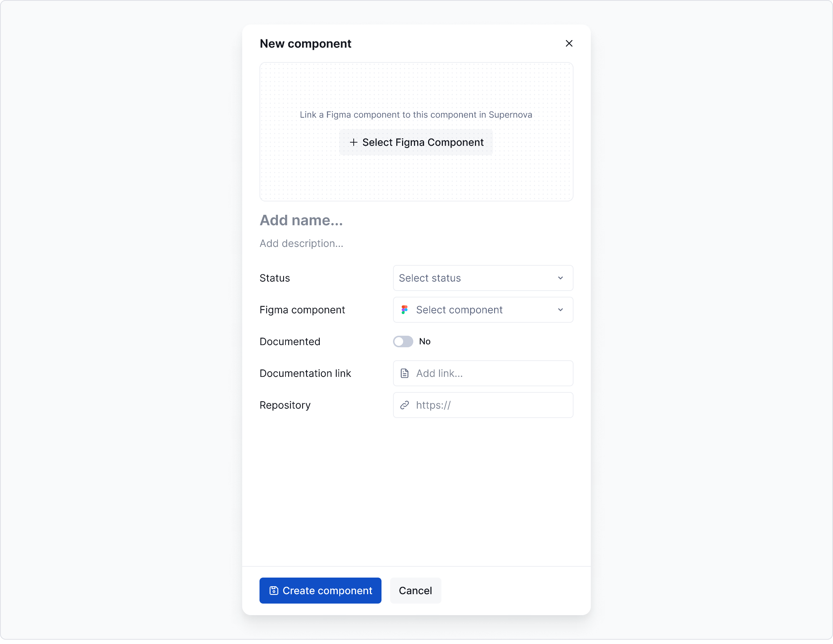Screen dimensions: 833x644
Task: Click the X icon to dismiss the dialog
Action: coord(569,43)
